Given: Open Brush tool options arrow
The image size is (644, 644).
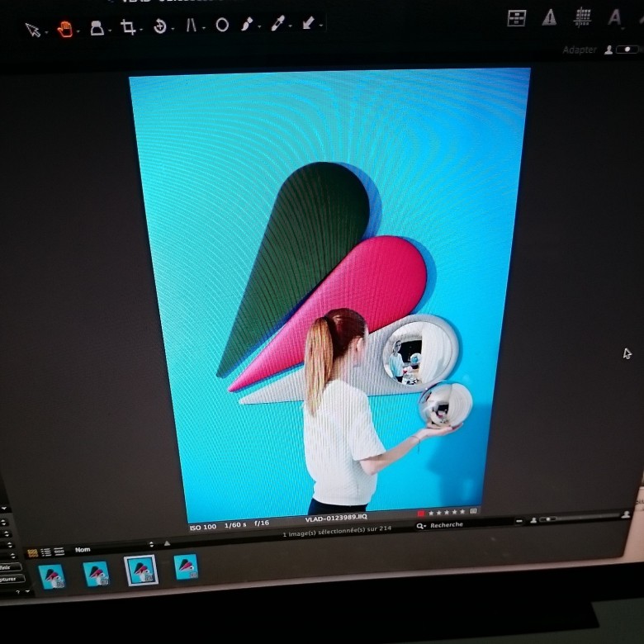Looking at the screenshot, I should coord(259,27).
